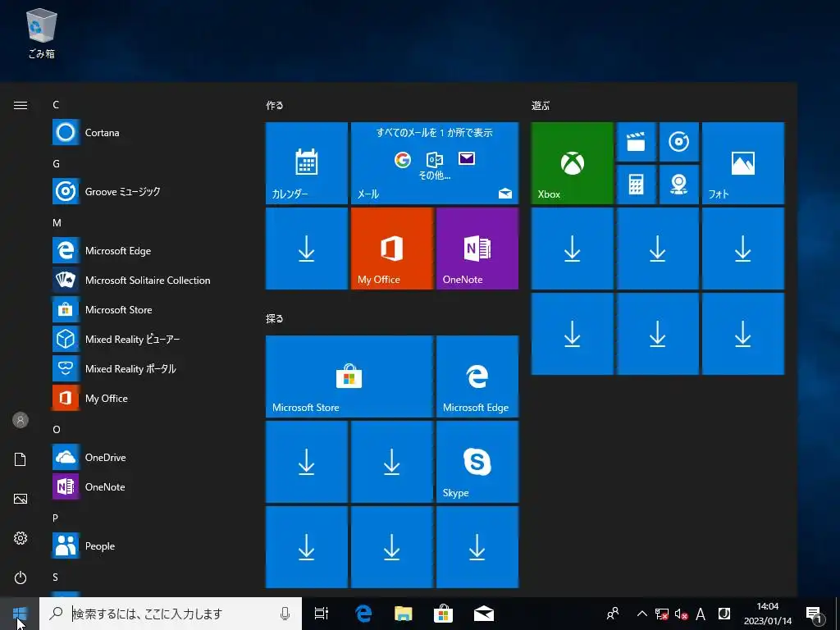The width and height of the screenshot is (840, 630).
Task: Open the Microsoft Edge tile
Action: click(477, 376)
